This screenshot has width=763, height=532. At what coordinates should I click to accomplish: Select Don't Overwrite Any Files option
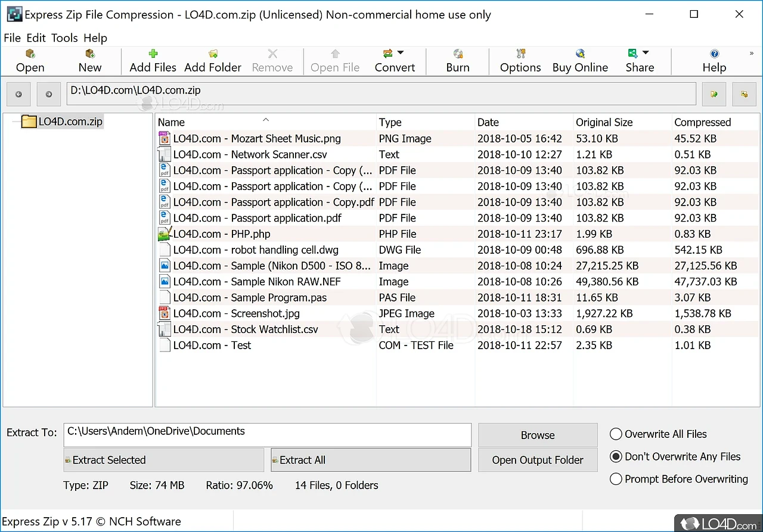pyautogui.click(x=616, y=457)
